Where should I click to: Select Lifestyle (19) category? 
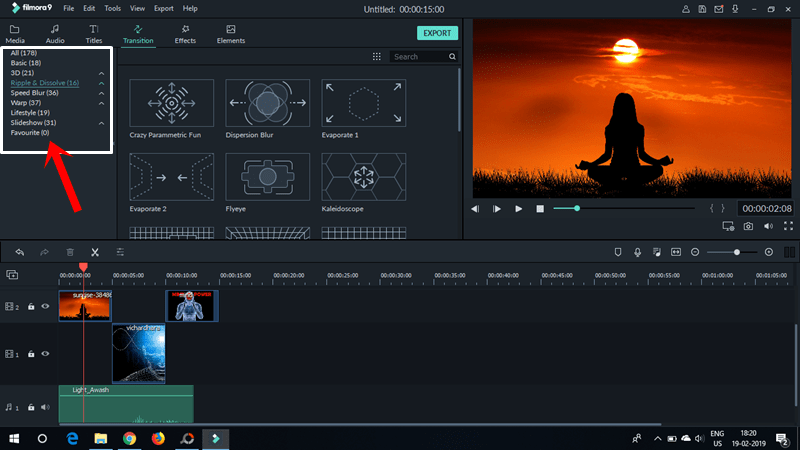(30, 113)
